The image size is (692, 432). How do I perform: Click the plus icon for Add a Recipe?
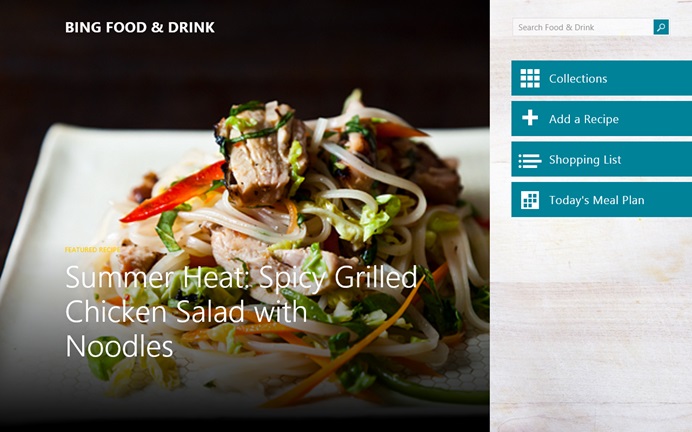[x=530, y=118]
